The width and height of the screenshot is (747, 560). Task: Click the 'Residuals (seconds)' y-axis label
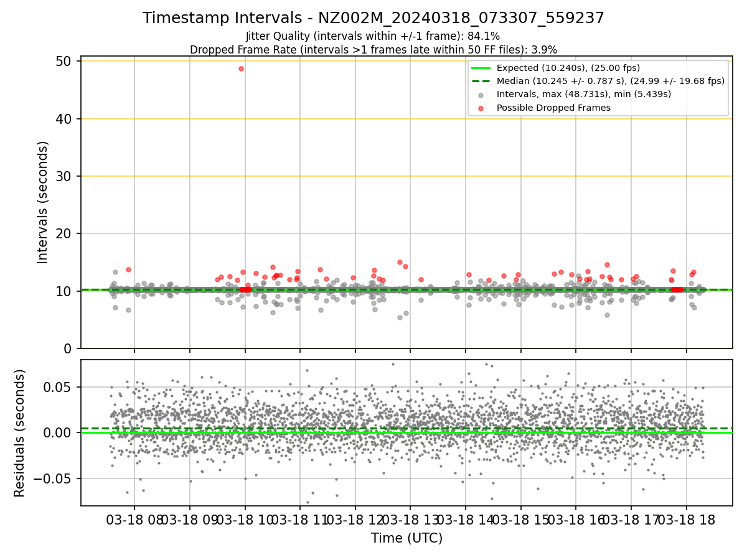point(20,433)
